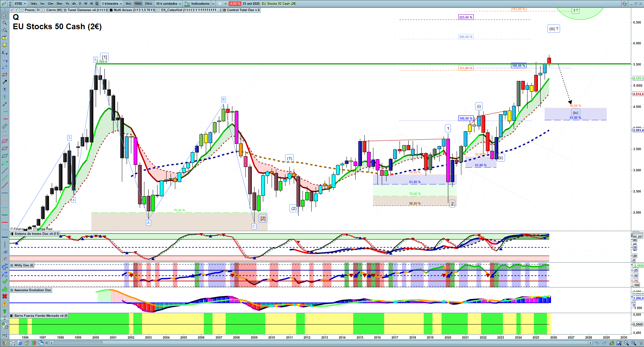The image size is (644, 347).
Task: Click the 5kU history button
Action: tap(128, 4)
